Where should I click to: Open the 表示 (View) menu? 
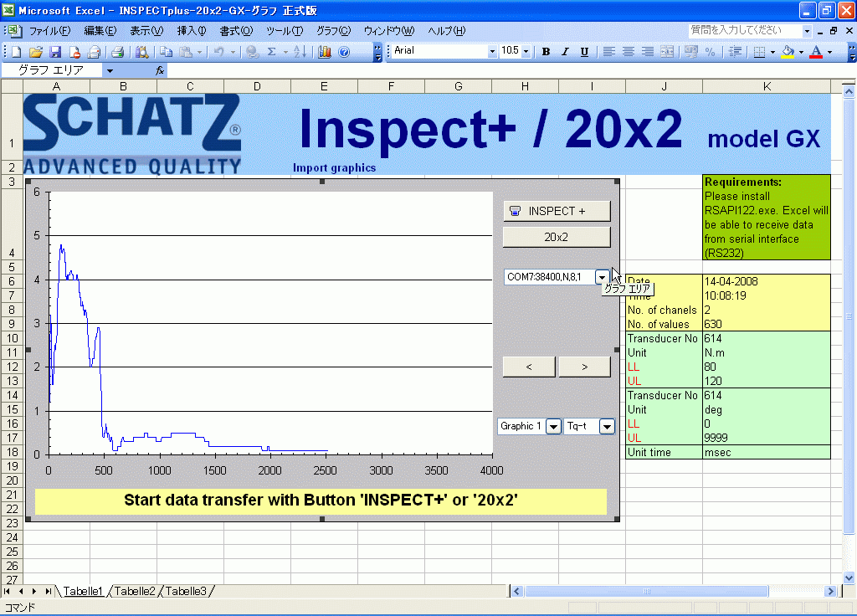[x=146, y=31]
